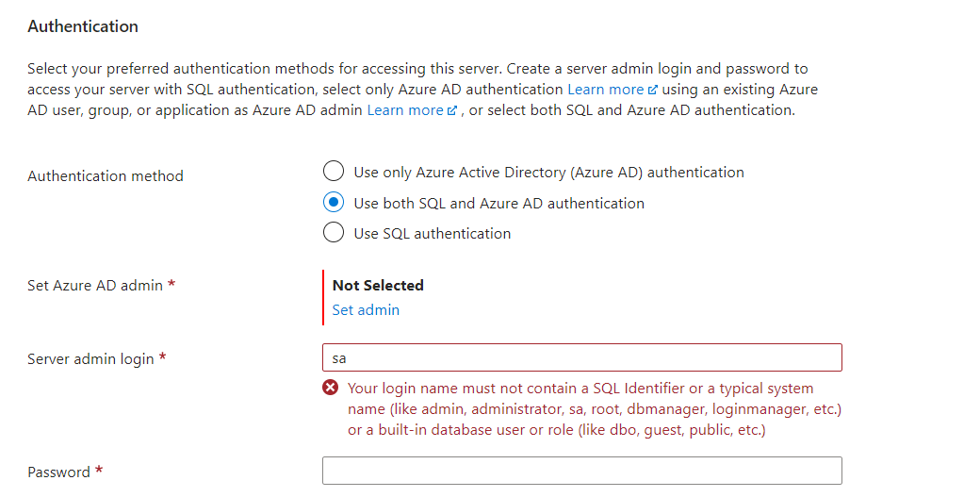Click the red error X icon
The image size is (980, 497).
point(331,388)
